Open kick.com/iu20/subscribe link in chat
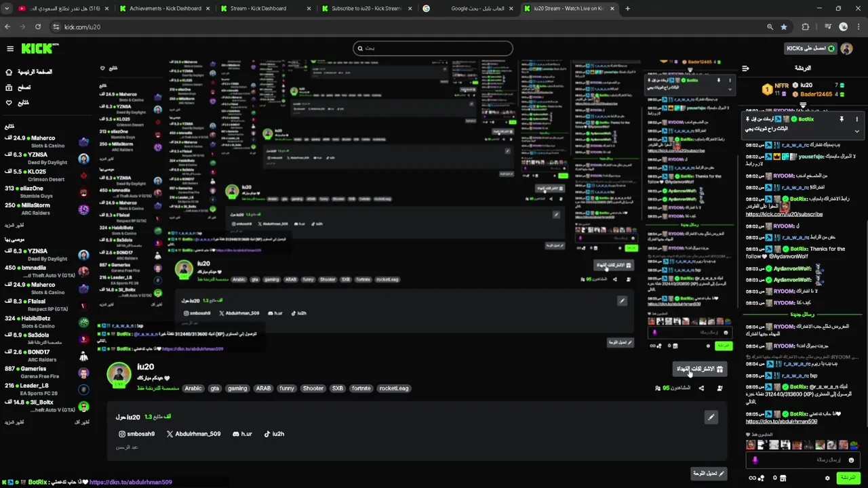Image resolution: width=868 pixels, height=488 pixels. (x=784, y=214)
